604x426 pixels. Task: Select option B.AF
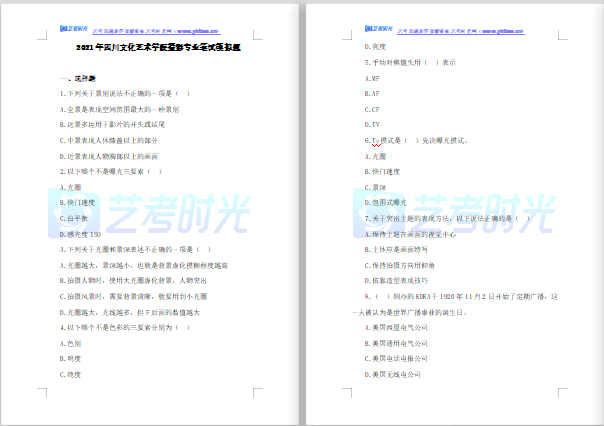tap(372, 94)
